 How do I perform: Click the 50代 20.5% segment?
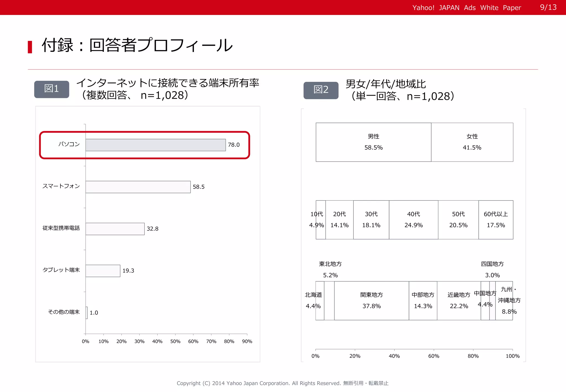tap(458, 220)
